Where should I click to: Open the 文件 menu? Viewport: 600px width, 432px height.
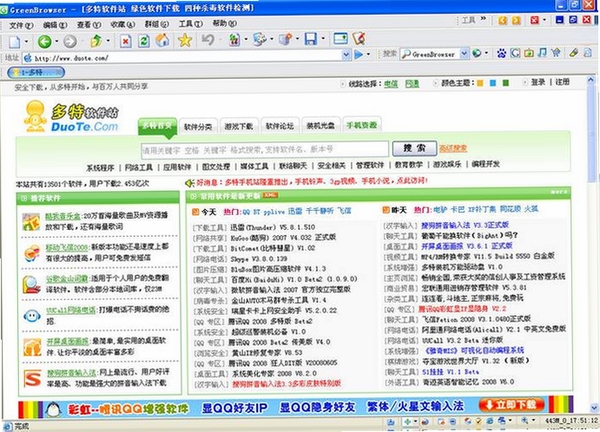(21, 25)
